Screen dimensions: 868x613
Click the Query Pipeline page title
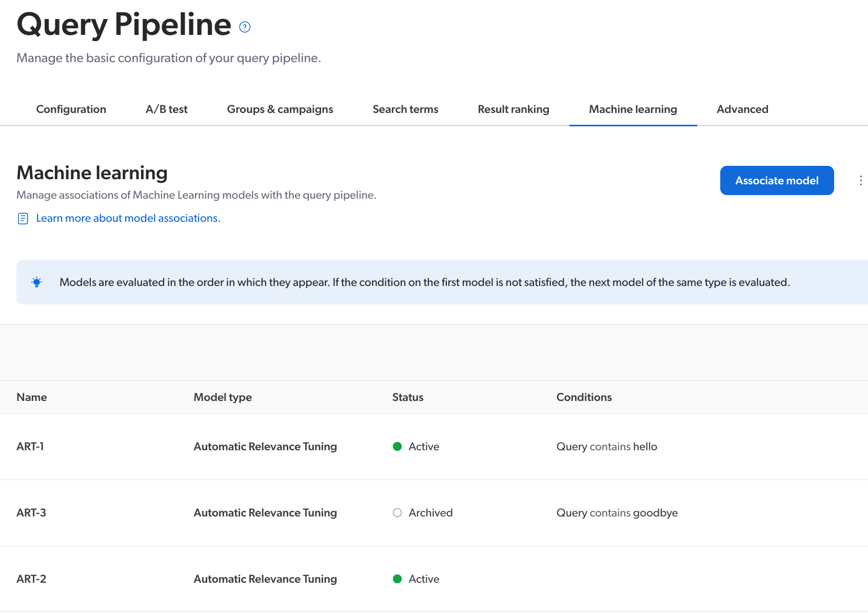[124, 24]
